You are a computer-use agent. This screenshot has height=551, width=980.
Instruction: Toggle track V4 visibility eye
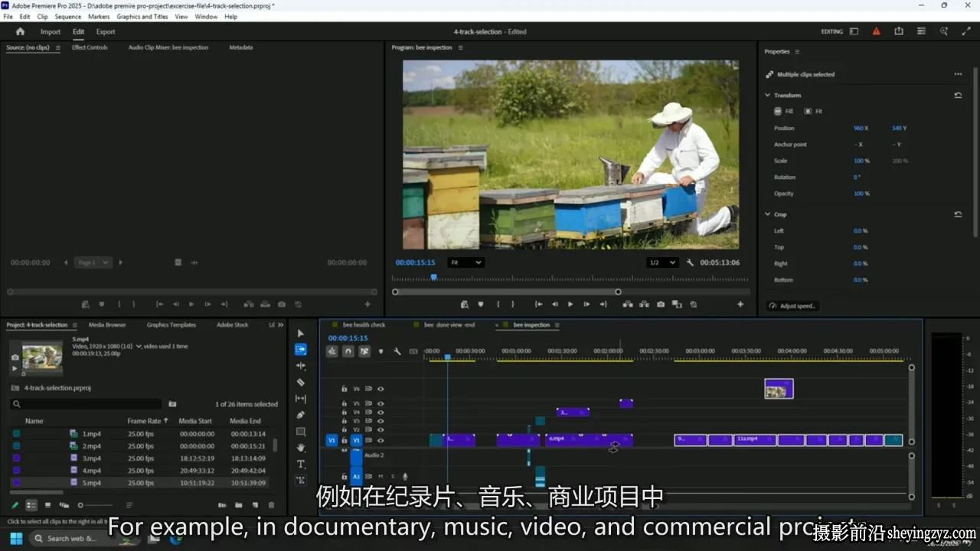pos(381,412)
